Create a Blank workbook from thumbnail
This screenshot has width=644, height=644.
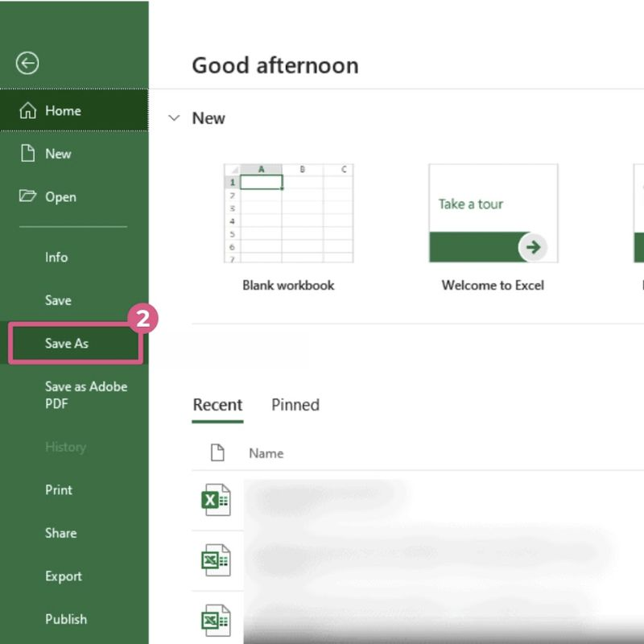tap(289, 213)
